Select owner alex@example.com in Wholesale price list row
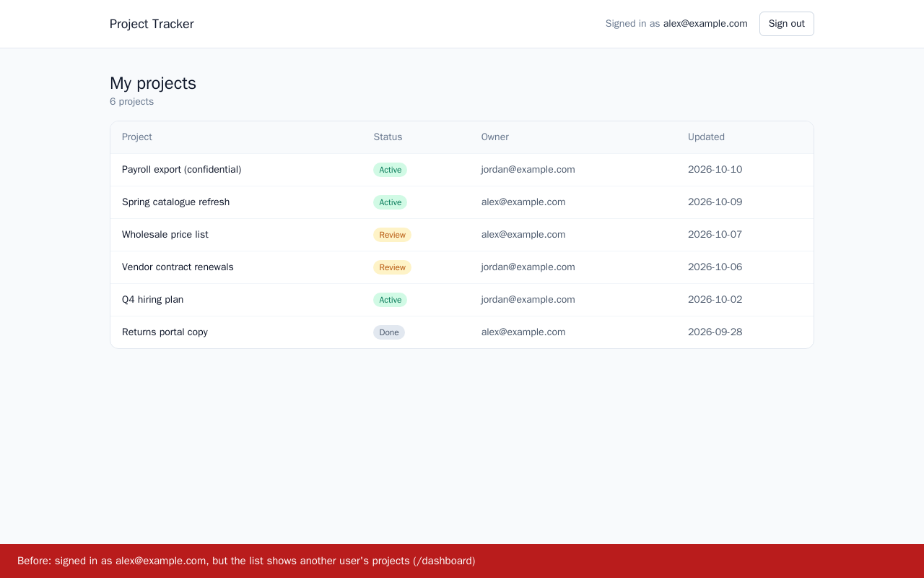924x578 pixels. tap(523, 235)
